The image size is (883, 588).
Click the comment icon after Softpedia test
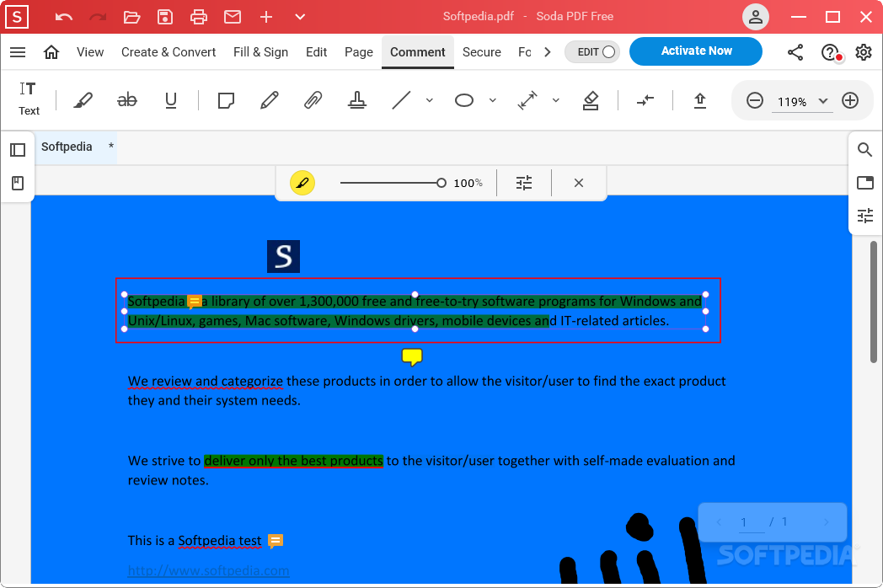click(x=276, y=542)
